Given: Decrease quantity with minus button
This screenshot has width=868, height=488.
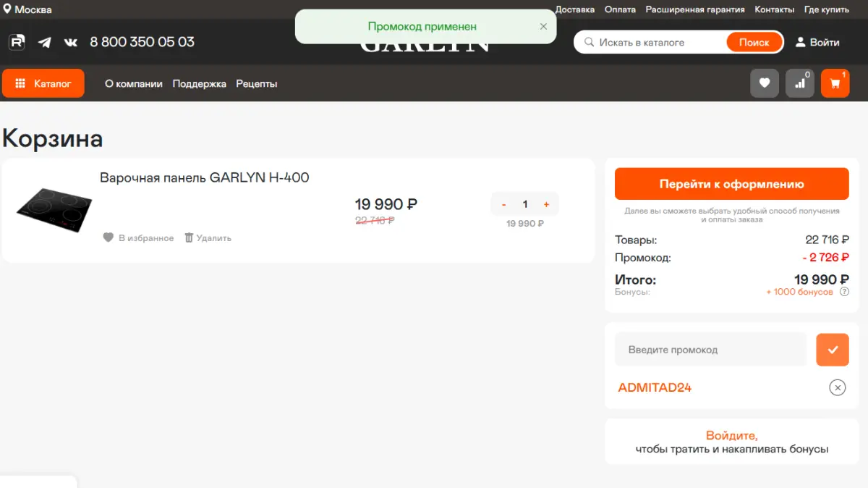Looking at the screenshot, I should (503, 205).
